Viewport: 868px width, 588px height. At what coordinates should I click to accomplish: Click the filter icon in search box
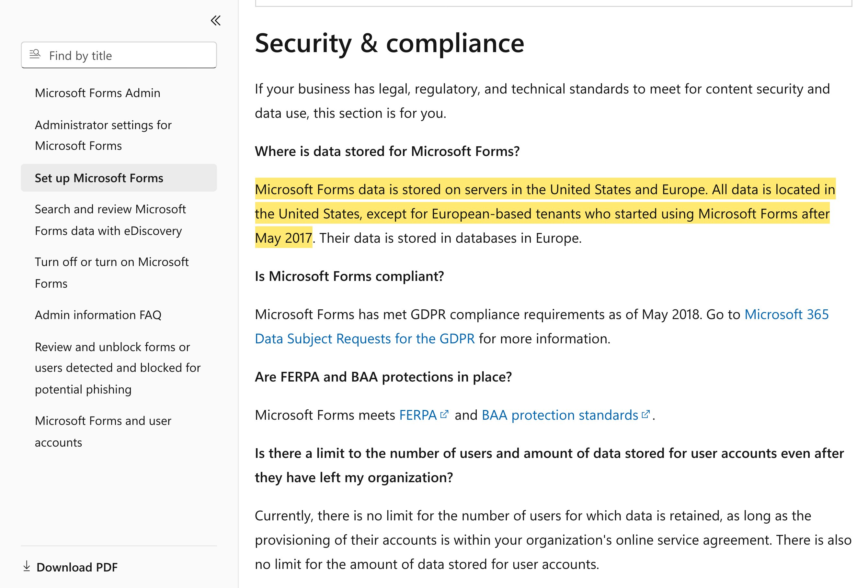35,54
